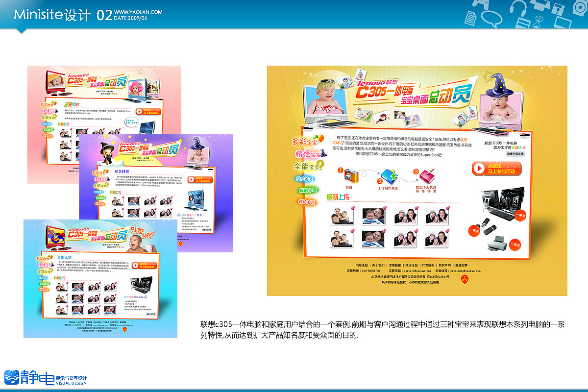Screen dimensions: 588x392
Task: Select the camera 拍照 step icon
Action: 351,175
